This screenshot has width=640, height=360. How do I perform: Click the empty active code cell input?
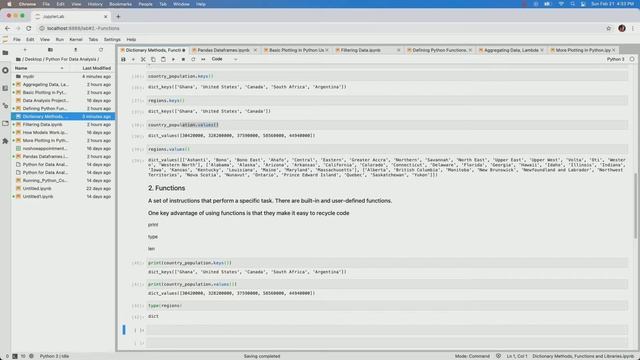(387, 330)
